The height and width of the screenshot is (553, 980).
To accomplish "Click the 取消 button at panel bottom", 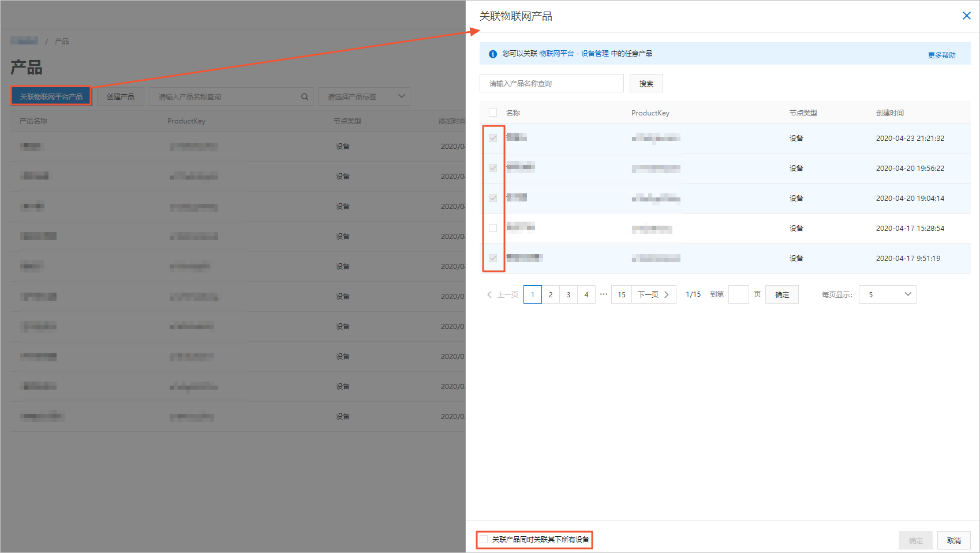I will coord(954,540).
